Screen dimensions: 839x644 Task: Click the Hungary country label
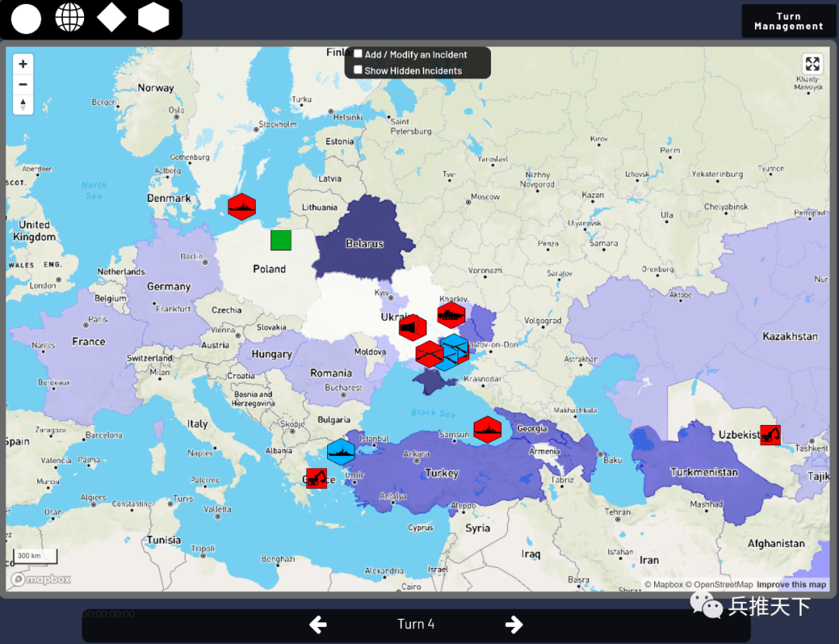pos(271,354)
